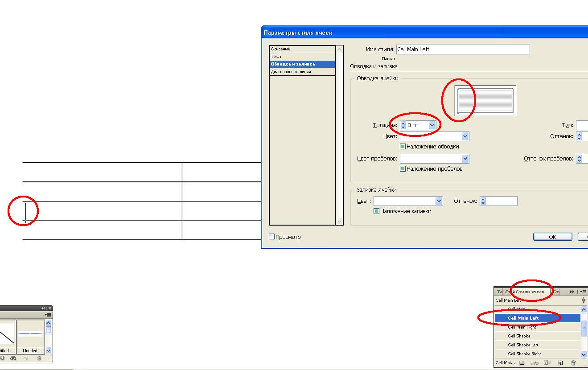
Task: Toggle the Наложение обводки checkbox
Action: click(x=403, y=146)
